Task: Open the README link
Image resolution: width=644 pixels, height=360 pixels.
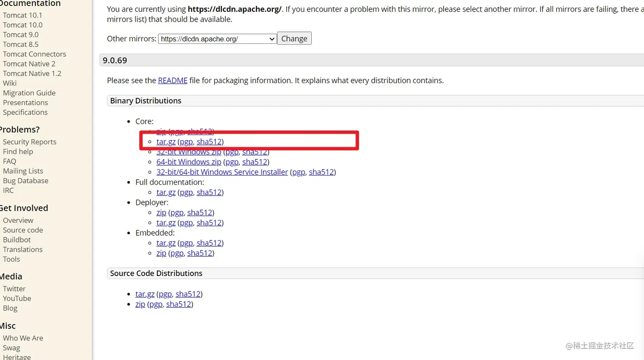Action: pyautogui.click(x=172, y=81)
